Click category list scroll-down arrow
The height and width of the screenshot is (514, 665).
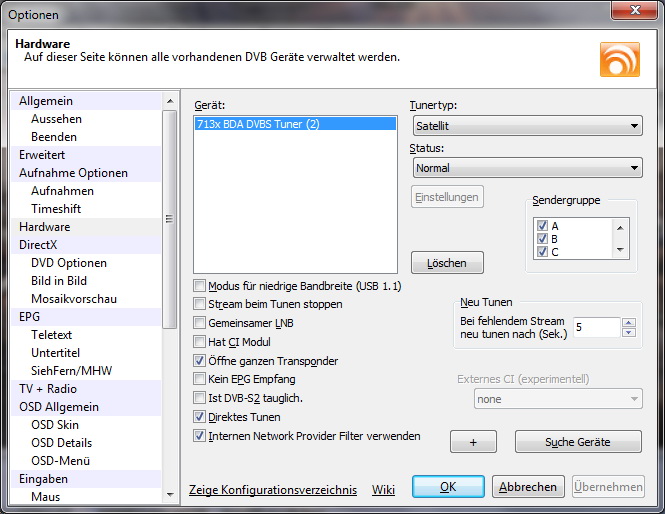point(170,494)
